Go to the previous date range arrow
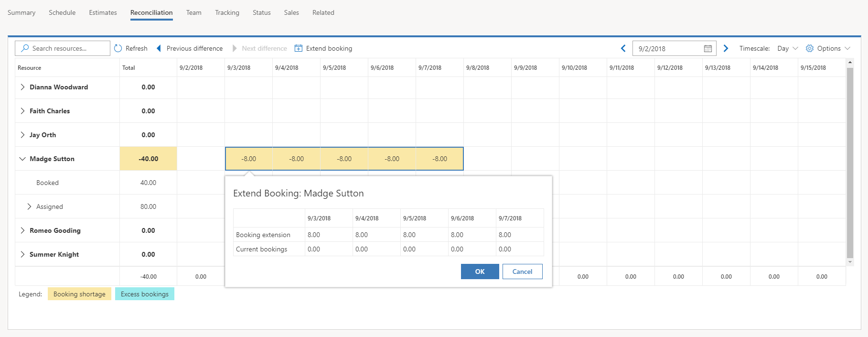The image size is (868, 337). click(x=623, y=48)
